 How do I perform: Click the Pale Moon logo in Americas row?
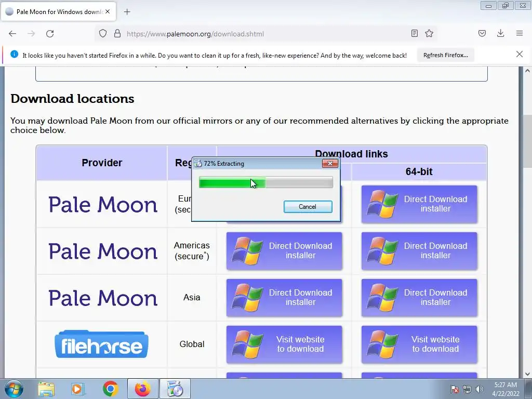click(103, 251)
